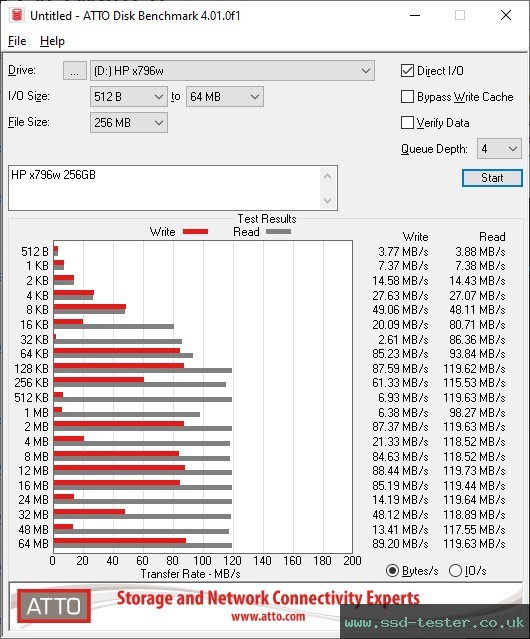Click the description box scroll down arrow

[x=328, y=201]
